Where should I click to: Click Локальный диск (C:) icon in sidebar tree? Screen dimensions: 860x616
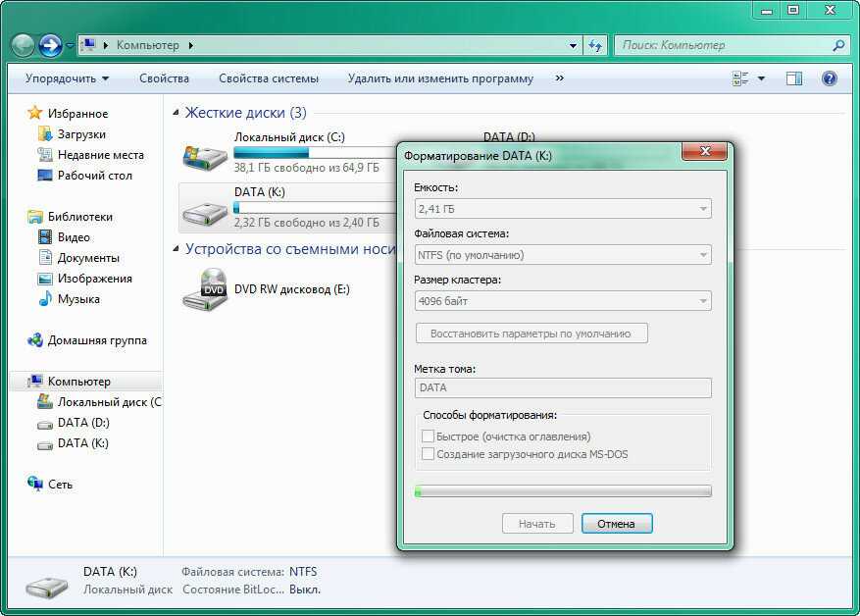click(x=44, y=401)
